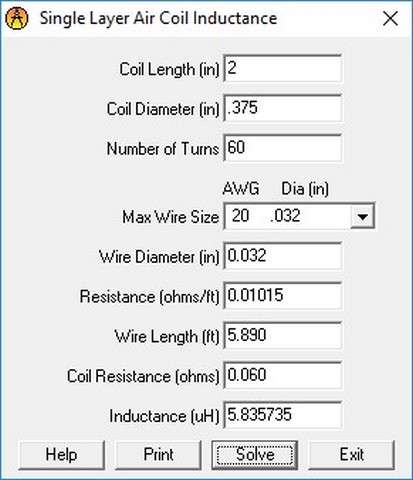413x480 pixels.
Task: Click the Coil Length input field
Action: click(283, 69)
